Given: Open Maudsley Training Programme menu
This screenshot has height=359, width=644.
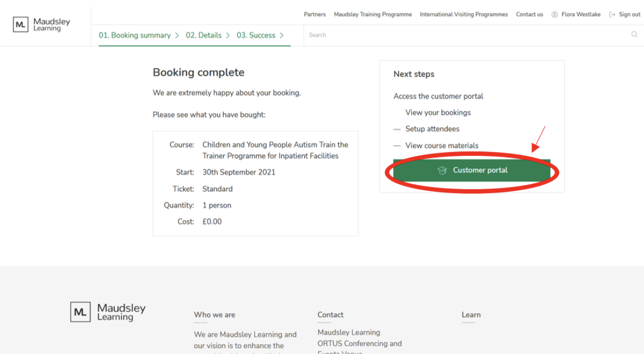Looking at the screenshot, I should [372, 14].
